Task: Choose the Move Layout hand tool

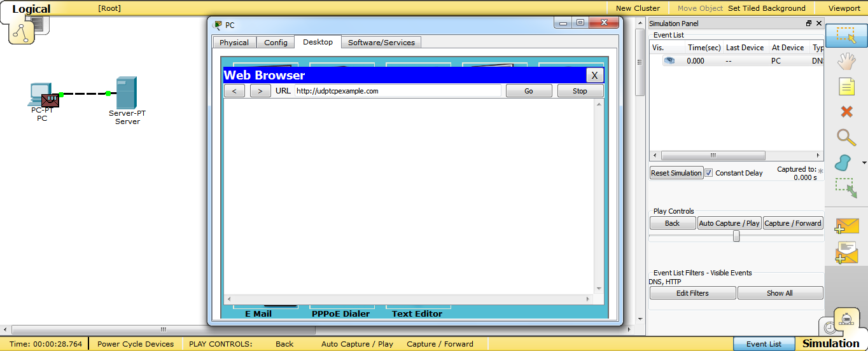Action: point(846,61)
